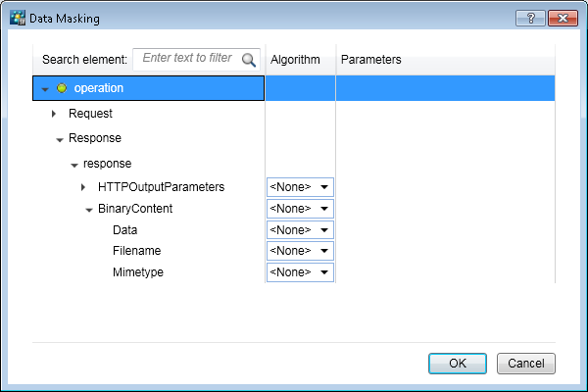588x392 pixels.
Task: Collapse the lowercase response node
Action: coord(74,164)
